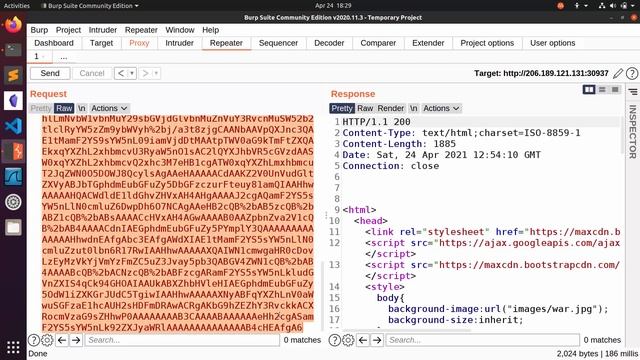Select side-by-side layout view icon
640x360 pixels.
[x=589, y=89]
